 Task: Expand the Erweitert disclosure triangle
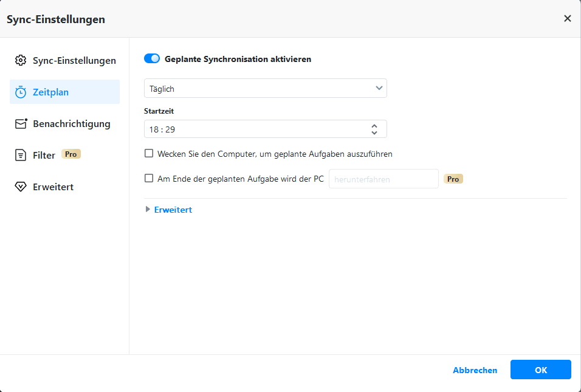pyautogui.click(x=148, y=210)
